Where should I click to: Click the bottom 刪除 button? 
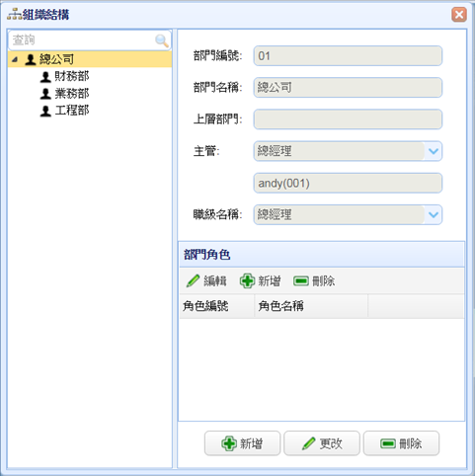(x=401, y=443)
